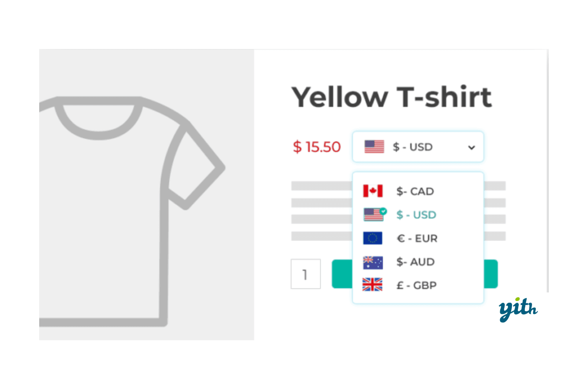Image resolution: width=588 pixels, height=392 pixels.
Task: Click the green checkmark on selected USD
Action: click(383, 211)
